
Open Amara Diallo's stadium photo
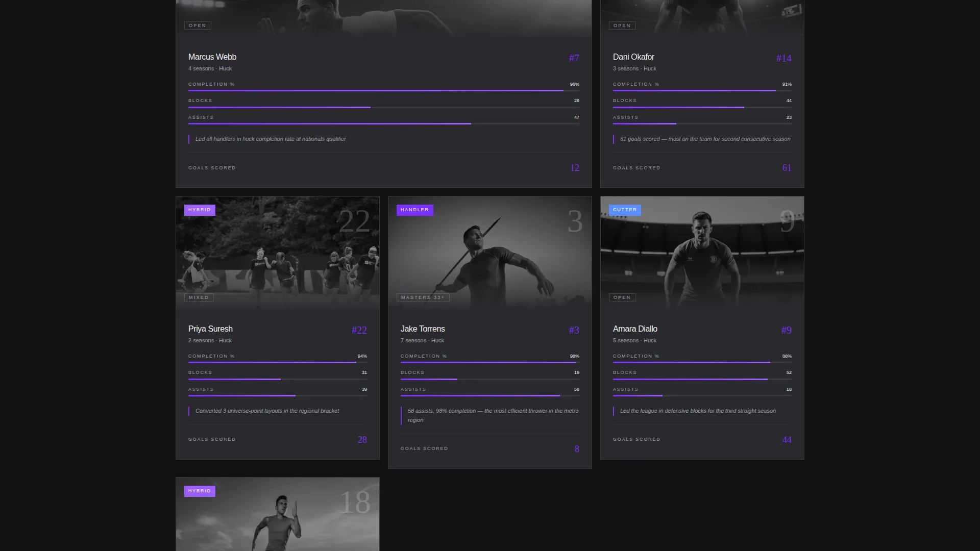coord(702,254)
